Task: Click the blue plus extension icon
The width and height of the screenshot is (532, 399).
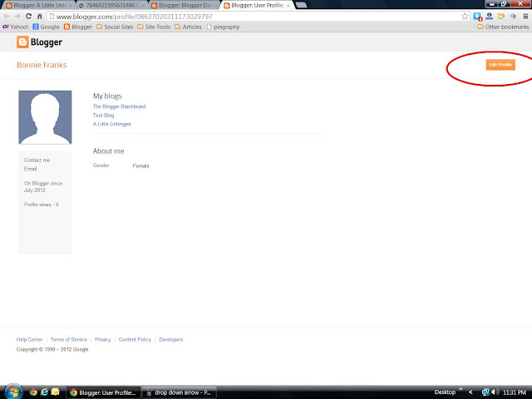Action: click(x=477, y=17)
